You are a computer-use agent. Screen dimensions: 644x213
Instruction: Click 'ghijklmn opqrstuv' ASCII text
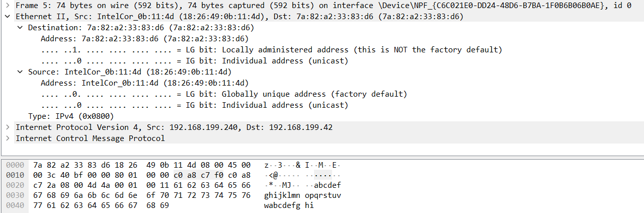tap(302, 195)
